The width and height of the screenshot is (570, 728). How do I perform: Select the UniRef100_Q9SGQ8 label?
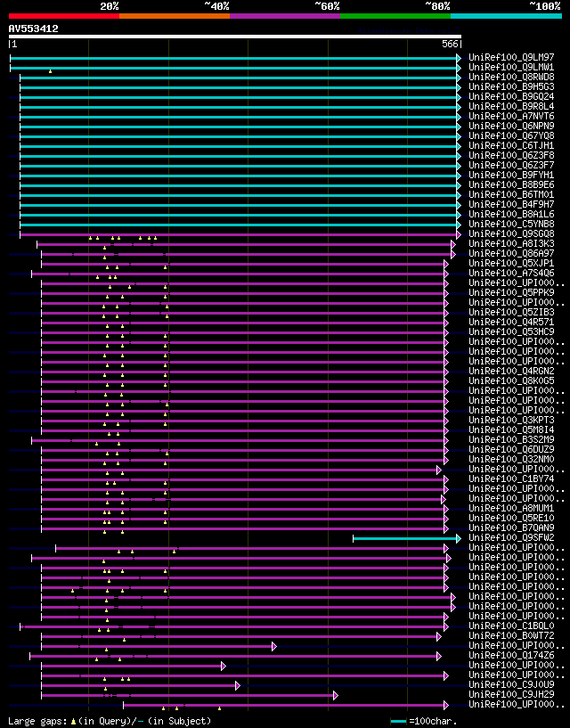pos(511,234)
